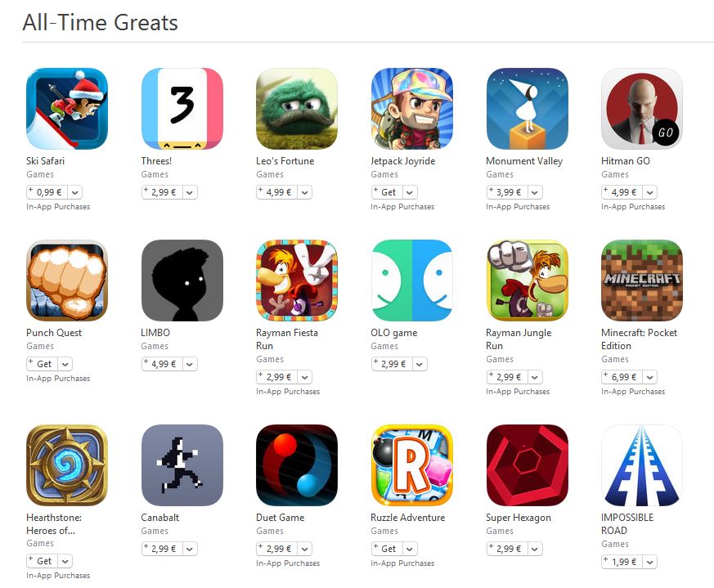Image resolution: width=714 pixels, height=588 pixels.
Task: Open the Hitman GO icon
Action: tap(642, 109)
